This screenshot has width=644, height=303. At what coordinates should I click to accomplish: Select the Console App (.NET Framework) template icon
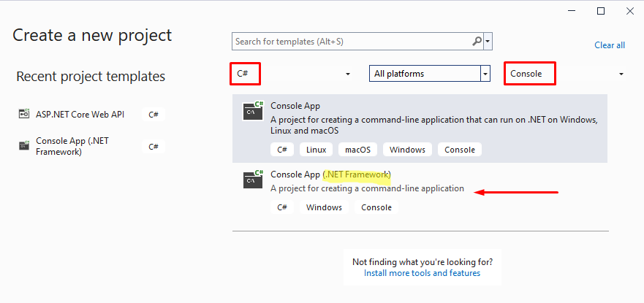[254, 178]
